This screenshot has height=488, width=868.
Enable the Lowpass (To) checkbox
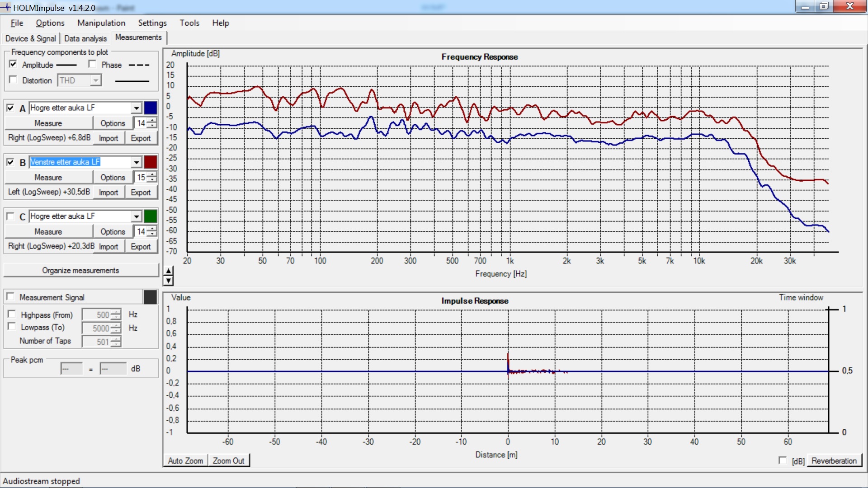(x=12, y=327)
